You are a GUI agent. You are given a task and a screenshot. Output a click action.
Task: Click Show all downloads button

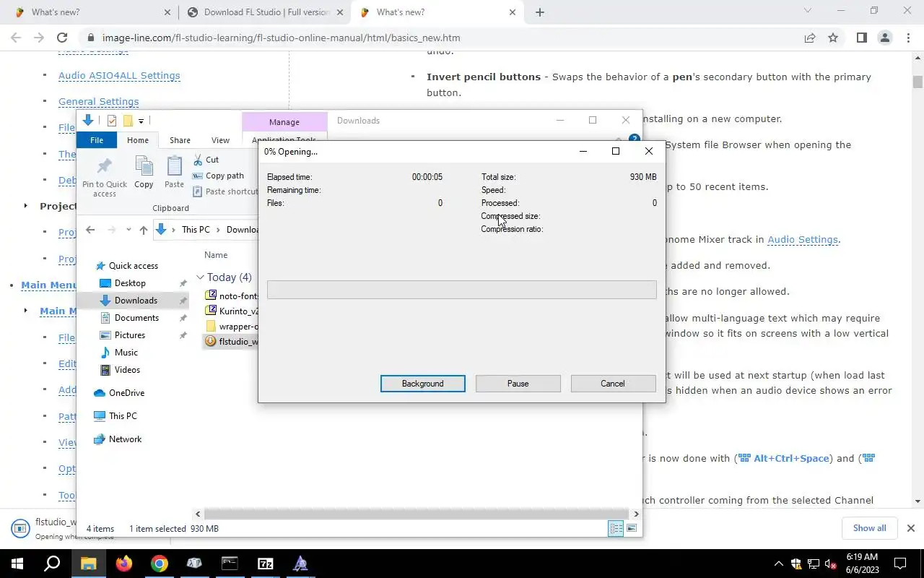869,528
